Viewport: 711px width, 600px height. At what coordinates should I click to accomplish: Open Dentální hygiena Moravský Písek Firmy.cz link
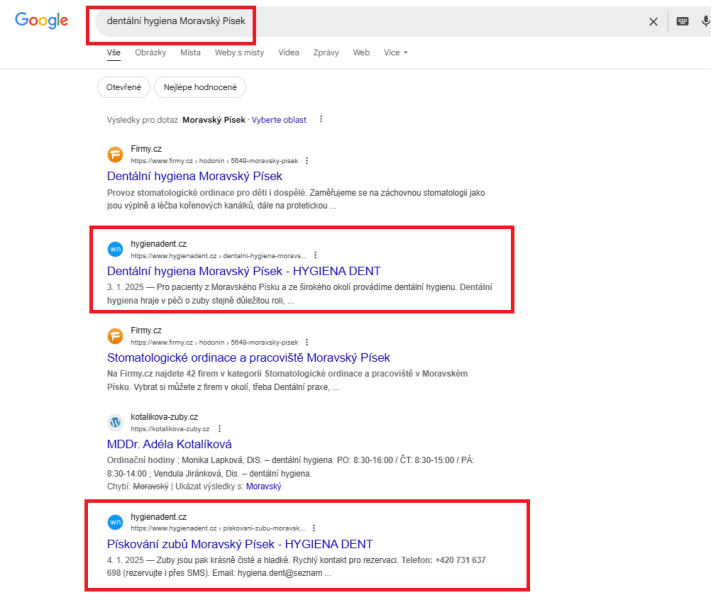(195, 176)
